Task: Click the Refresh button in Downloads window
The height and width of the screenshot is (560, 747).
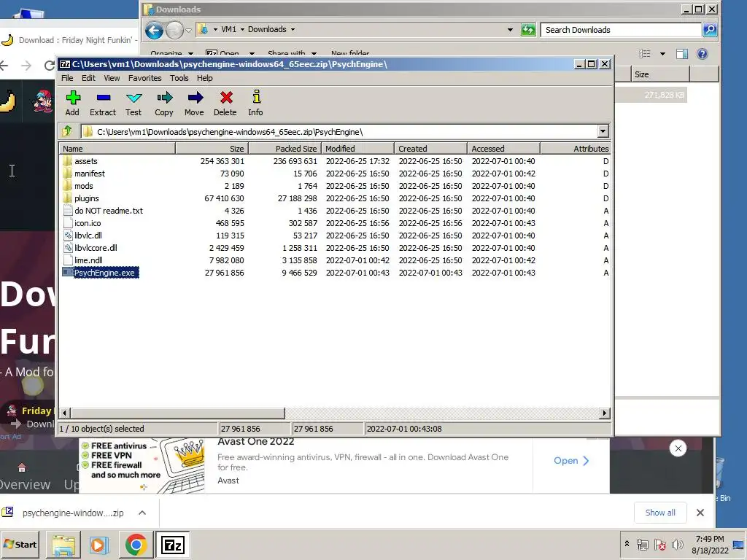Action: pos(528,30)
